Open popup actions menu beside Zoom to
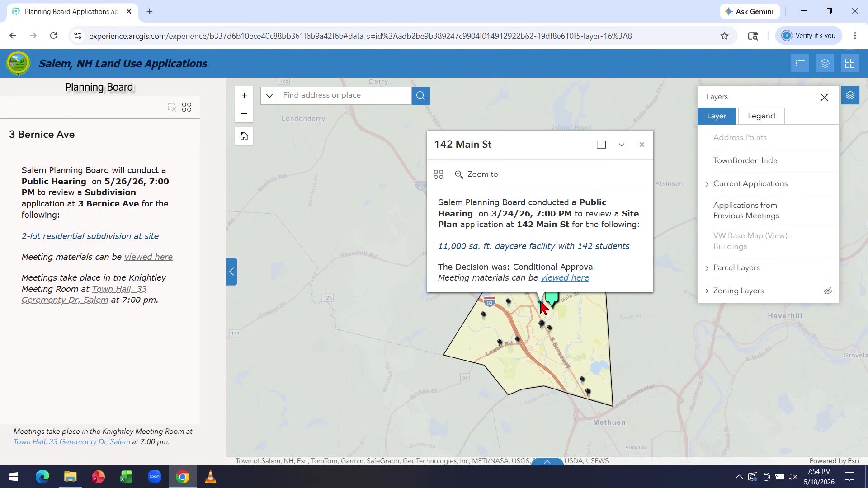 (x=439, y=174)
